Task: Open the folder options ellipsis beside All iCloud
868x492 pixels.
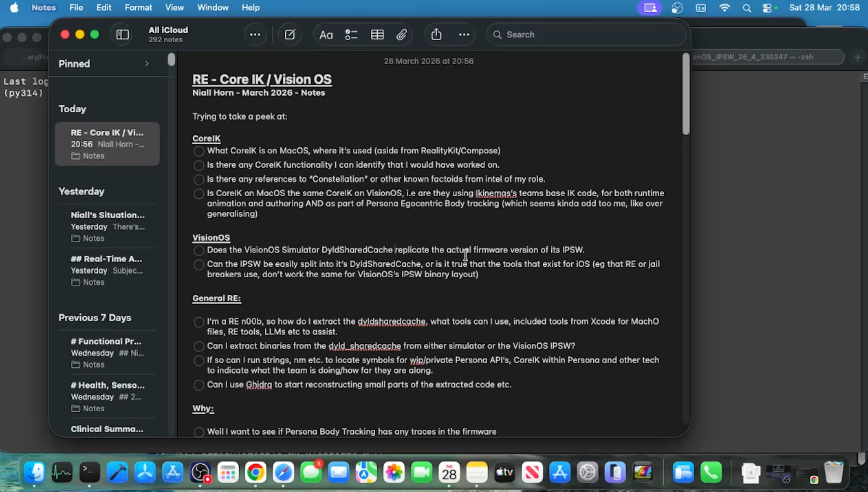Action: point(255,34)
